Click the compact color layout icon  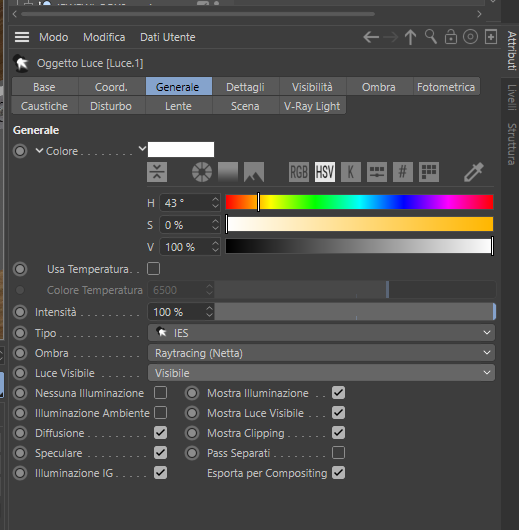[157, 172]
